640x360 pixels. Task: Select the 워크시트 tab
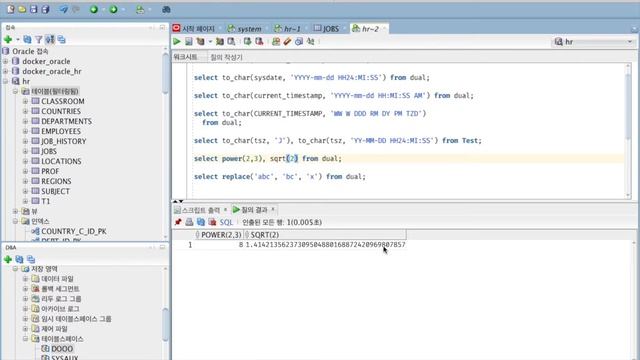point(185,57)
